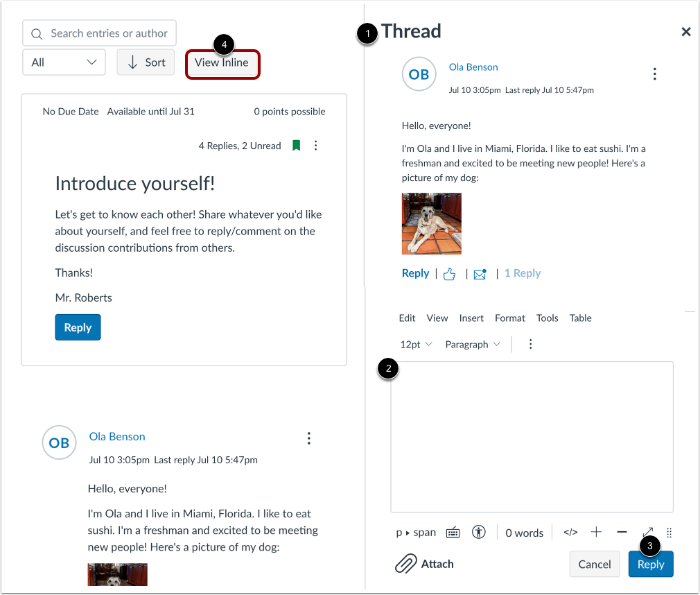
Task: Open accessibility checker icon in editor
Action: click(479, 532)
